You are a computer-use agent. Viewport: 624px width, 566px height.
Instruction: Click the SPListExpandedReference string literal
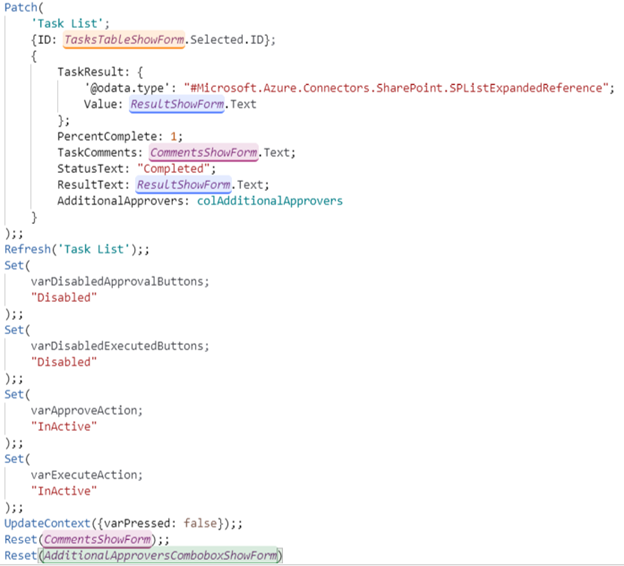tap(396, 88)
